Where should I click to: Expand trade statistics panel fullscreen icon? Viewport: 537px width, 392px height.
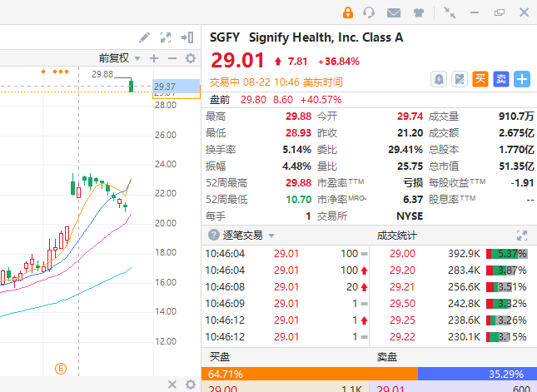[522, 236]
